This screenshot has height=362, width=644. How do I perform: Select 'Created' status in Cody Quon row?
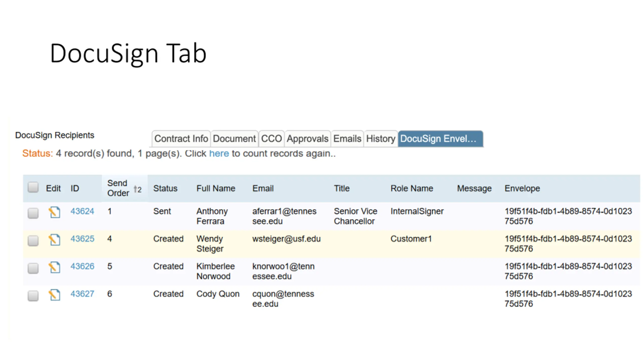168,294
